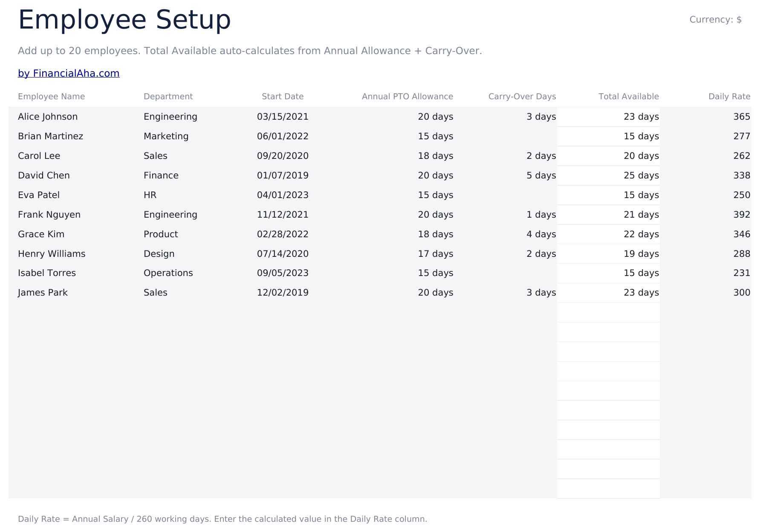Click the HR department cell
This screenshot has width=760, height=532.
click(x=150, y=195)
